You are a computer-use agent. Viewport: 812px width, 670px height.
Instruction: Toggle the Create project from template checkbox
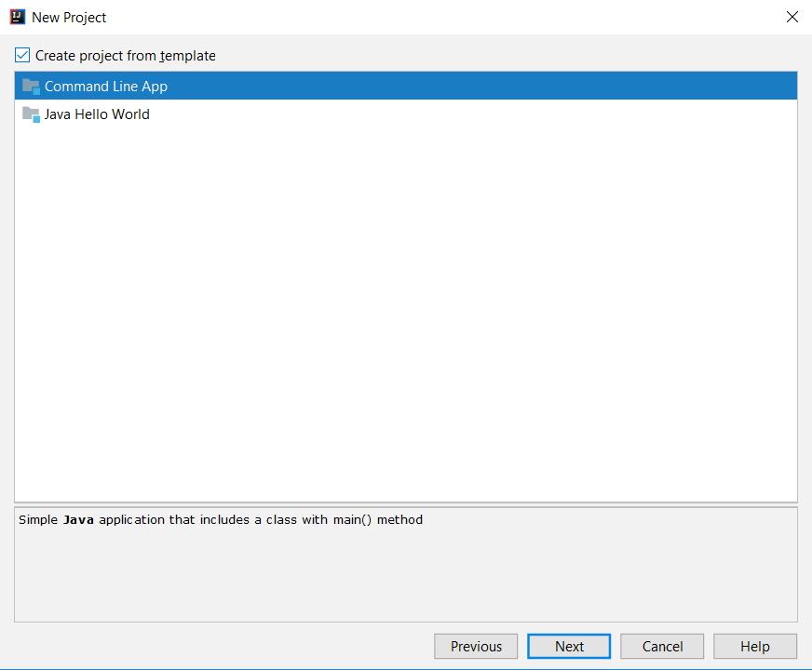21,55
